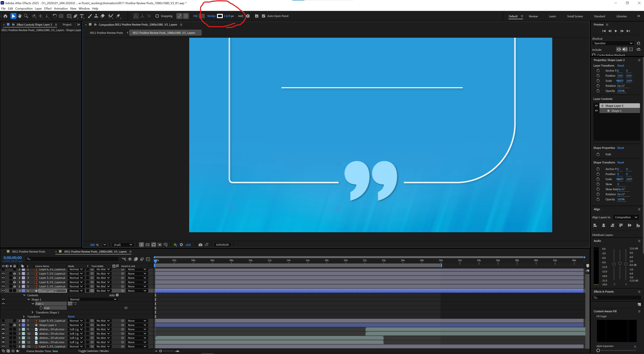Image resolution: width=644 pixels, height=354 pixels.
Task: Hide Shape Layer 2 in timeline
Action: tap(3, 291)
